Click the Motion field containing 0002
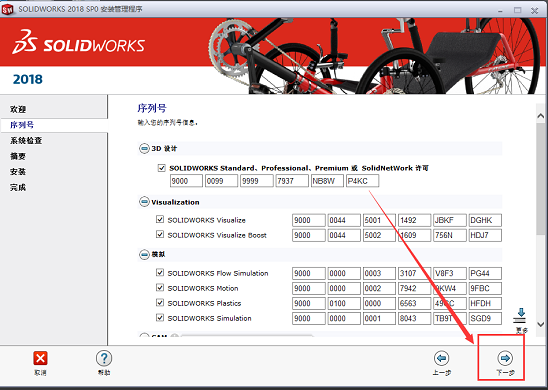 tap(379, 288)
